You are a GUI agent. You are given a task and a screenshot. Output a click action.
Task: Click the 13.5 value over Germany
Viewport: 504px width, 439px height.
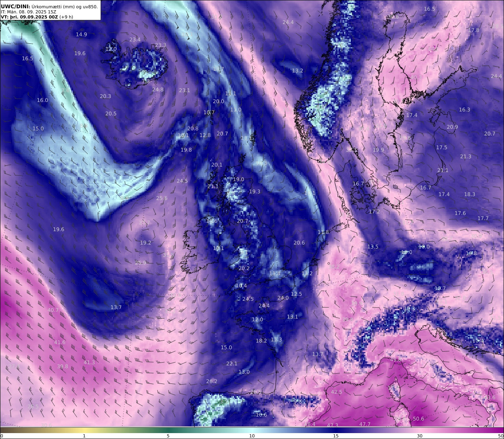[x=372, y=246]
